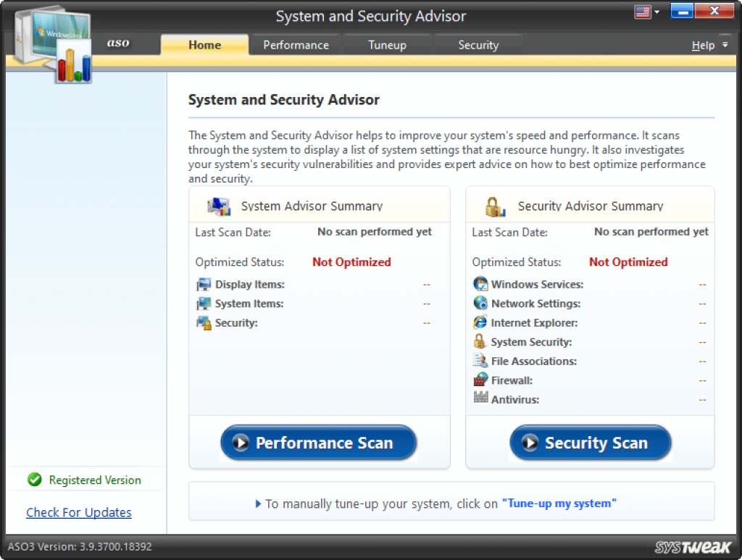
Task: Click the Security Advisor Summary padlock icon
Action: (495, 206)
